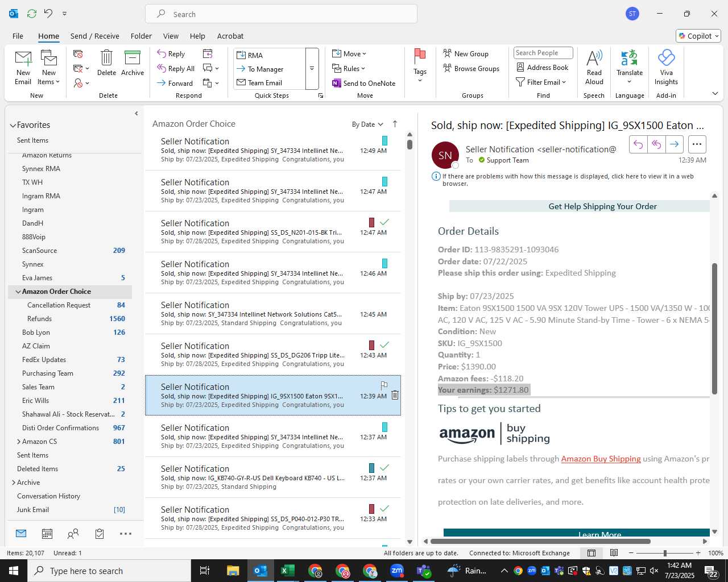Click the Team Email quick step
Viewport: 728px width, 582px height.
click(270, 82)
